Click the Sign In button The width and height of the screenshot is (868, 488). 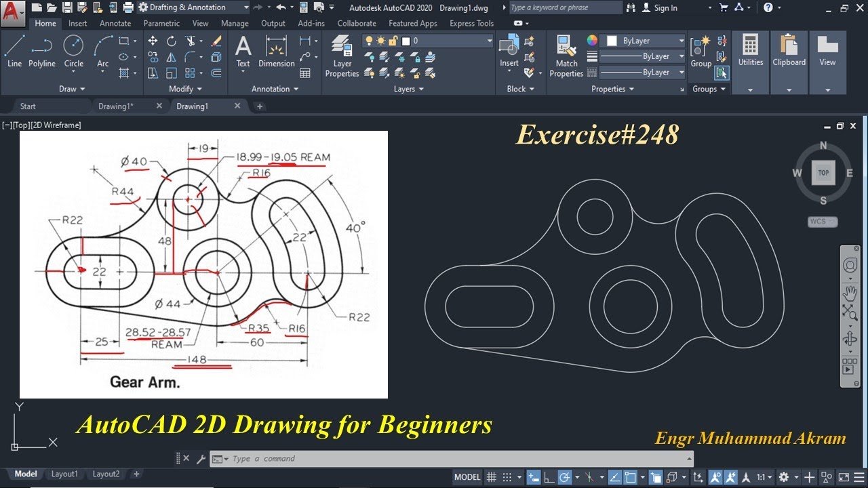[x=659, y=7]
